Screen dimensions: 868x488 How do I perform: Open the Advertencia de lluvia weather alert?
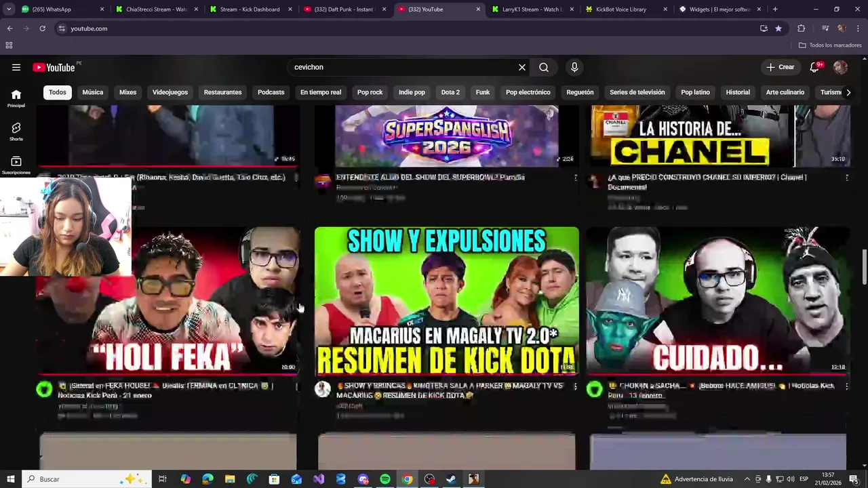click(x=697, y=479)
